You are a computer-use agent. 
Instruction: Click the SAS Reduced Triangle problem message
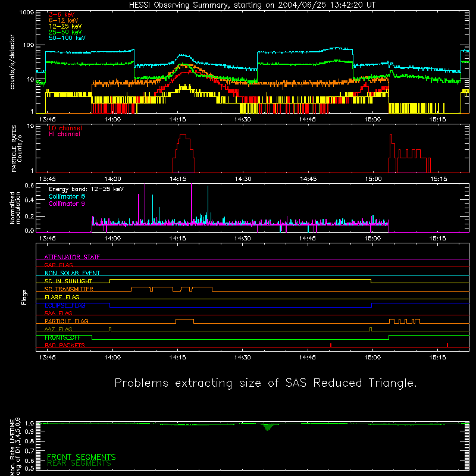[x=265, y=383]
